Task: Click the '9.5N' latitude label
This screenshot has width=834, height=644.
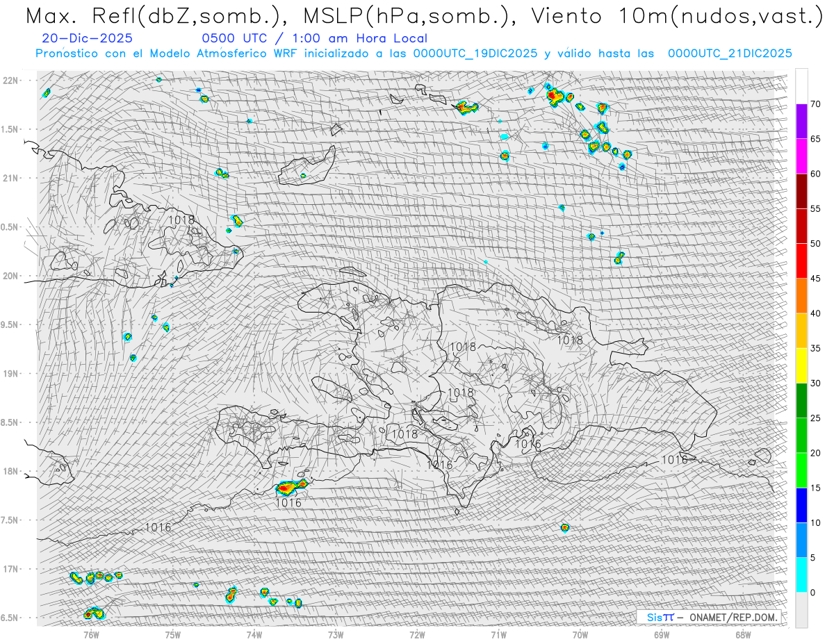Action: [x=10, y=324]
